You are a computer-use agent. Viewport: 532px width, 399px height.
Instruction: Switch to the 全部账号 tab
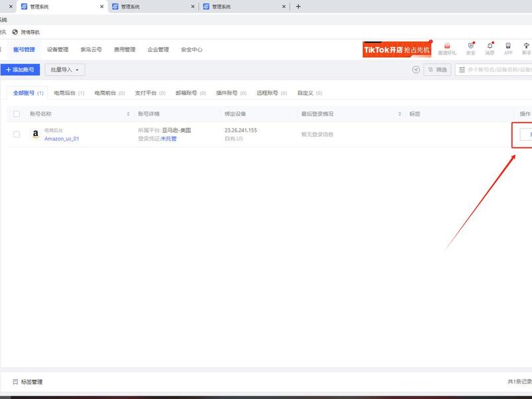(28, 93)
